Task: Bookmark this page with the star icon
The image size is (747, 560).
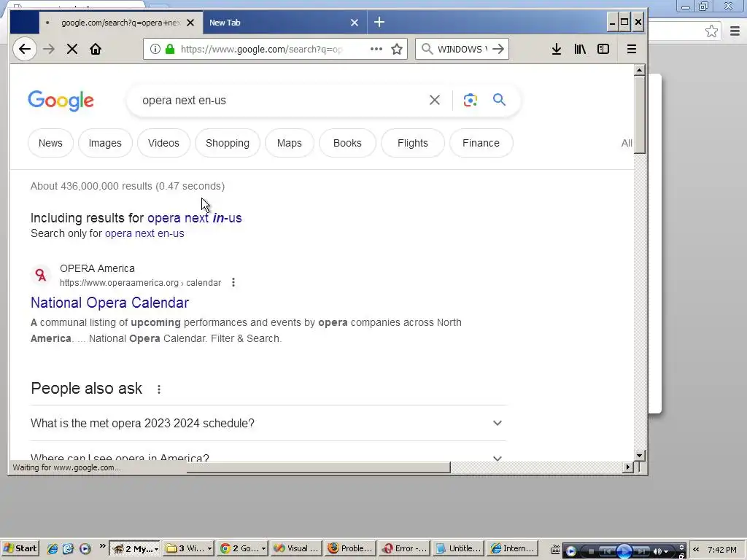Action: pyautogui.click(x=397, y=49)
